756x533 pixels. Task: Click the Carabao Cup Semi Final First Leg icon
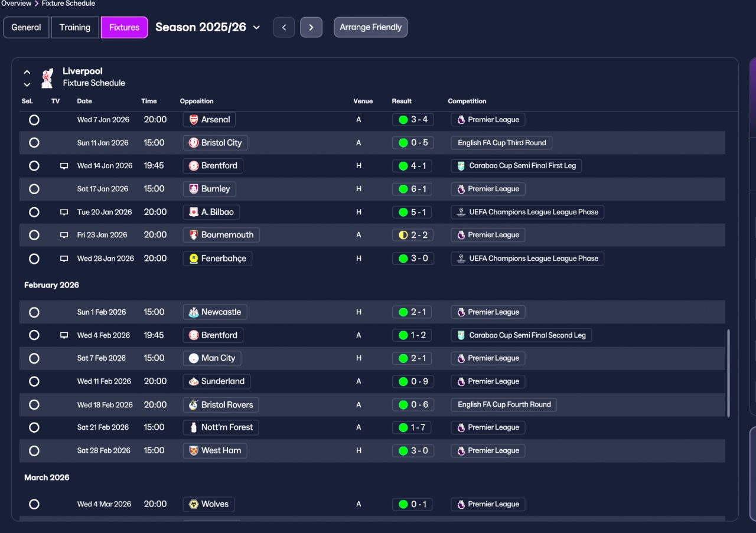coord(461,166)
